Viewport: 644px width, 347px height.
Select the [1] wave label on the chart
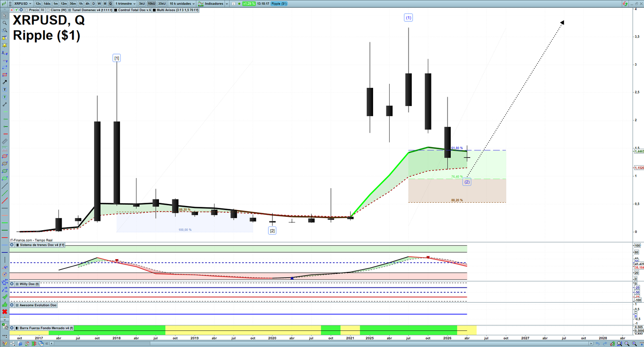pyautogui.click(x=117, y=58)
